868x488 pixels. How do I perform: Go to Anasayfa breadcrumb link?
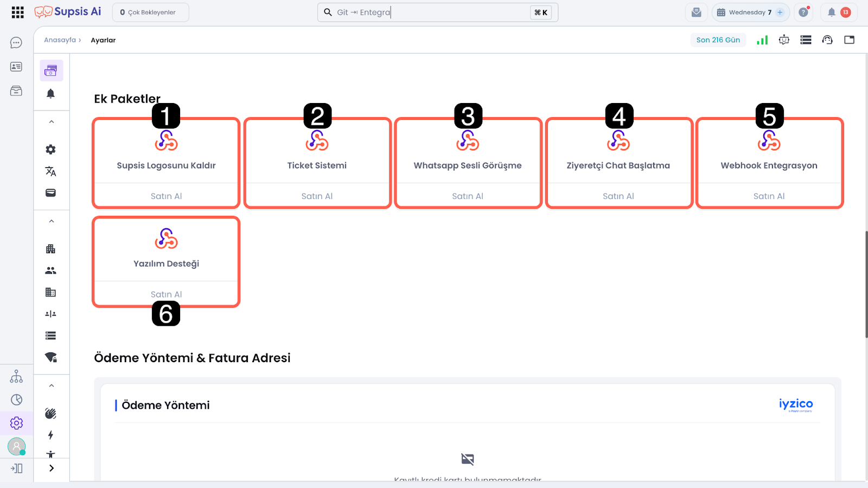pos(60,40)
